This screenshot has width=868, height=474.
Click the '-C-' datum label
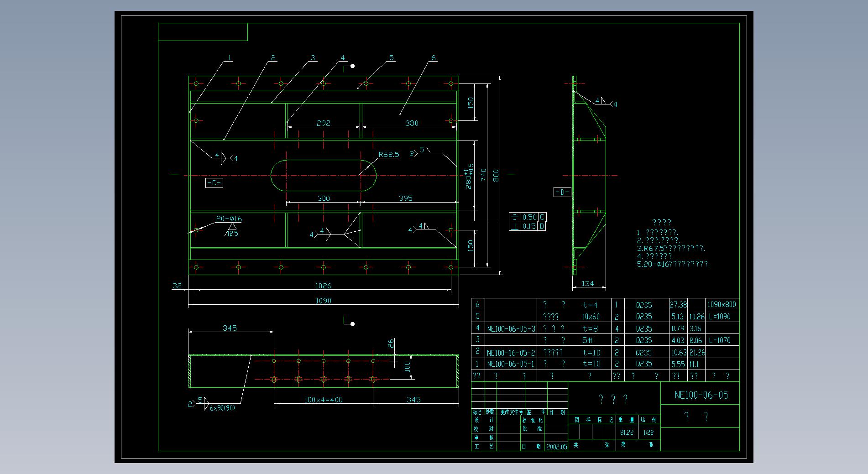214,183
